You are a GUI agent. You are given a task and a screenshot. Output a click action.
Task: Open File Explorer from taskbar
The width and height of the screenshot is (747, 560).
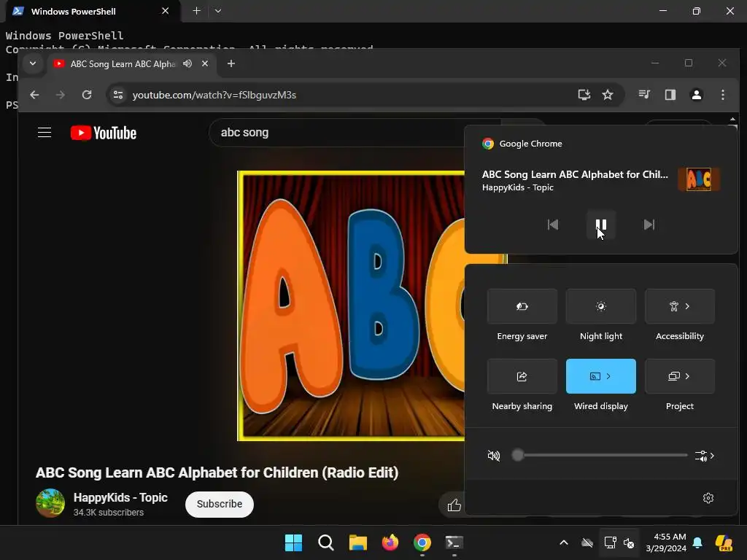point(357,542)
